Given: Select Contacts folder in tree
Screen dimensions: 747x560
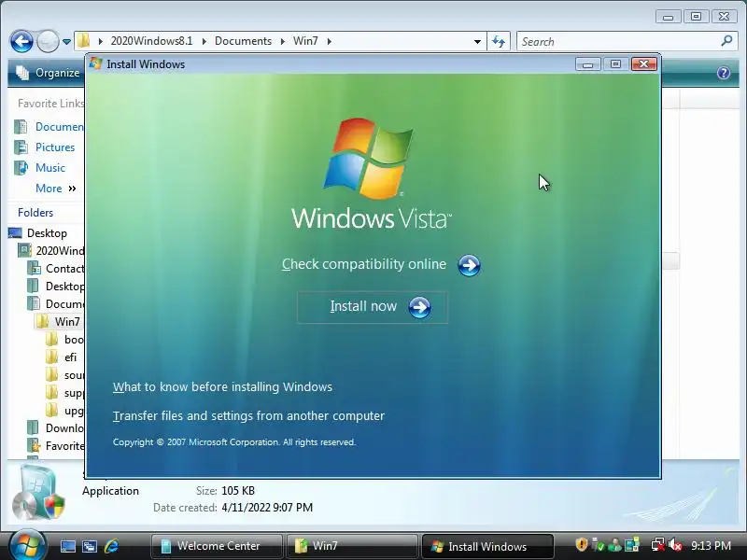Looking at the screenshot, I should pos(56,269).
